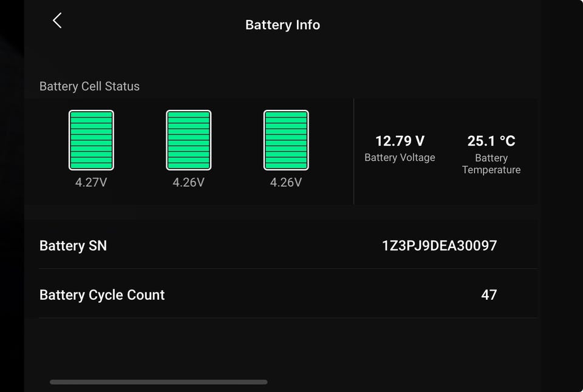Select serial number 1Z3PJ9DEA30097
This screenshot has width=583, height=392.
point(439,246)
